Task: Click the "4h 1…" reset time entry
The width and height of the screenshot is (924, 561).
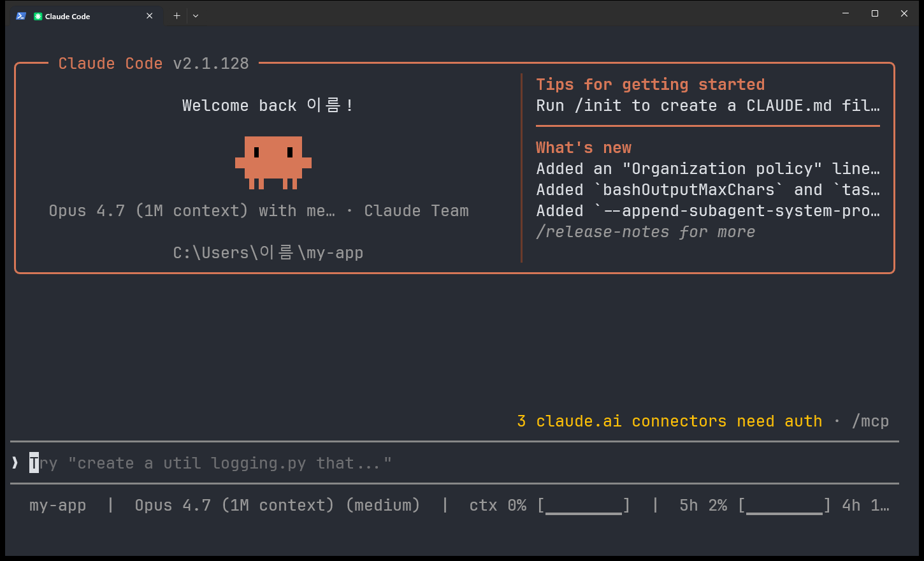Action: (x=866, y=506)
